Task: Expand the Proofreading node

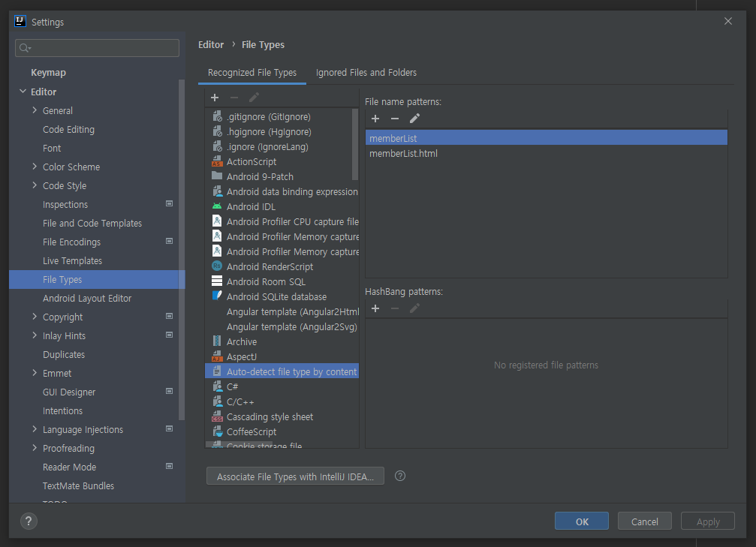Action: (x=35, y=448)
